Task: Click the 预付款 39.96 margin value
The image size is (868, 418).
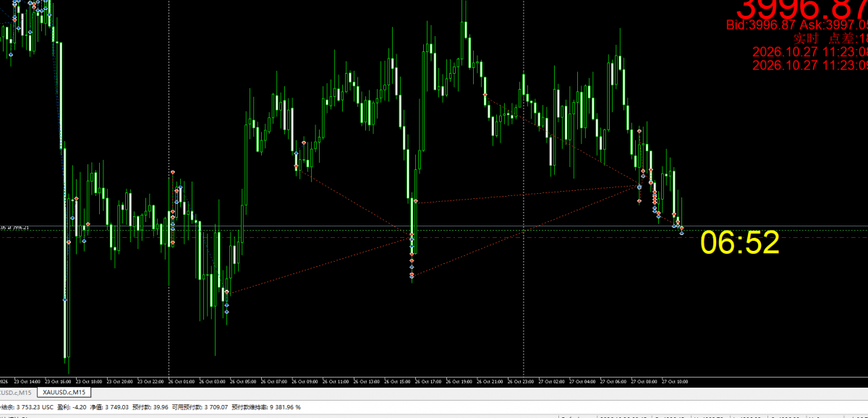Action: click(x=150, y=407)
